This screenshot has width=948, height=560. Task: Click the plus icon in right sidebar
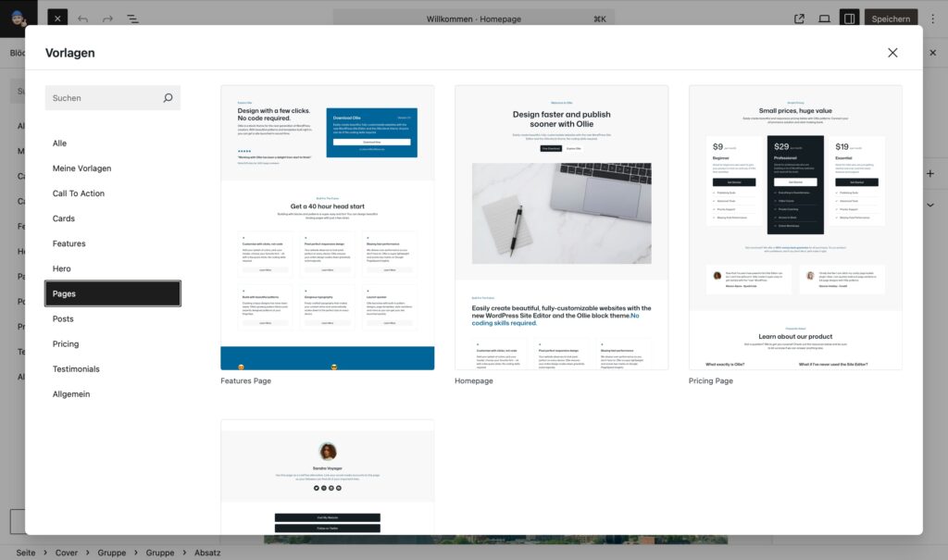929,174
